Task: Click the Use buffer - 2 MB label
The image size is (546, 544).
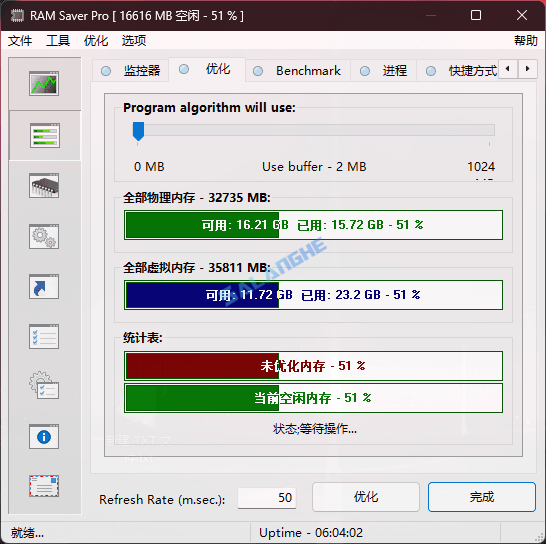Action: [x=314, y=167]
